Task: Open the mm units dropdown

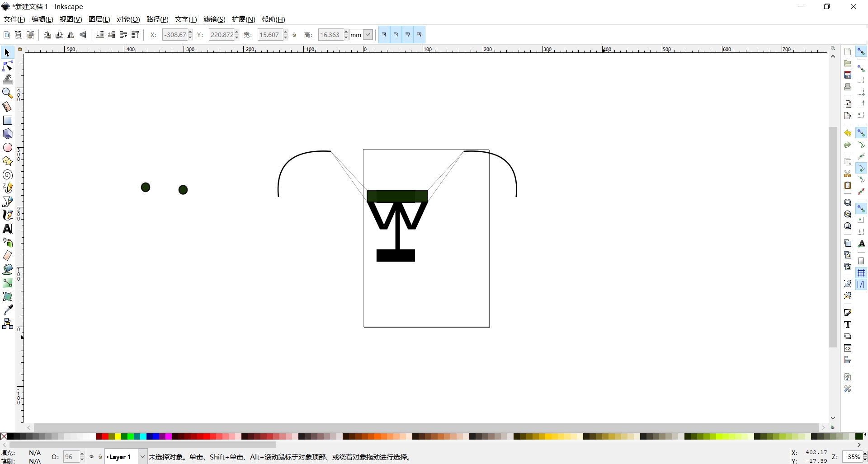Action: coord(368,35)
